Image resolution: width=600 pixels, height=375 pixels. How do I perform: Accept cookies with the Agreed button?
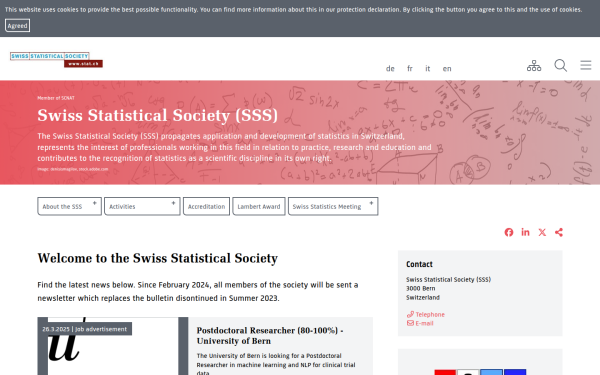(18, 26)
